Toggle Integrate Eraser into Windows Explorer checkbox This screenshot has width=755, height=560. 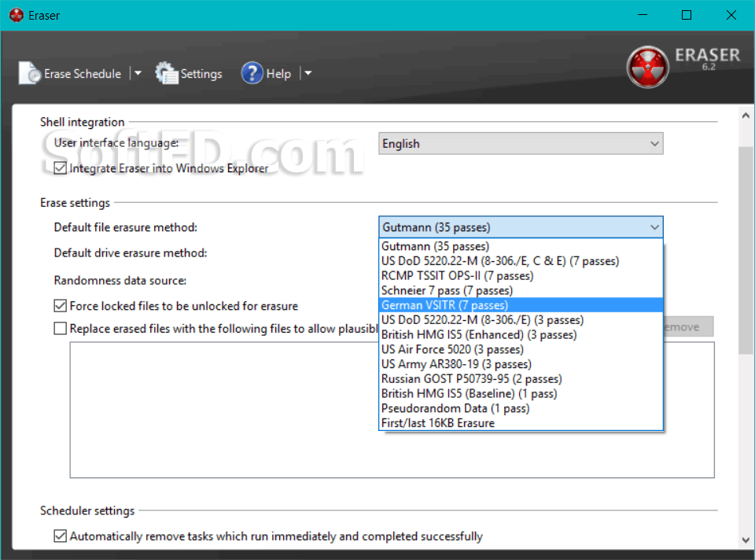point(61,168)
